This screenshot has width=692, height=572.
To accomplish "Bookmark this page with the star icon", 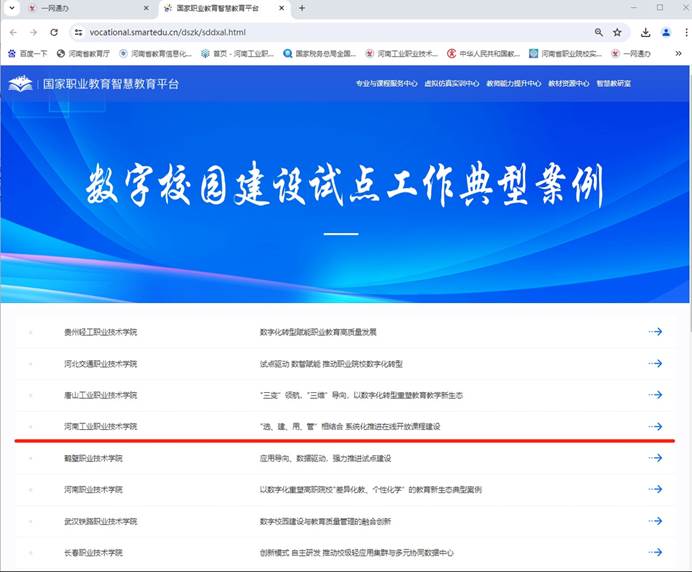I will click(617, 32).
